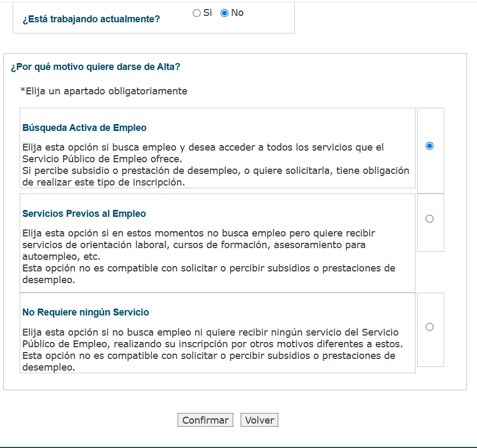
Task: Choose the No Requiere ningún Servicio radio option
Action: point(429,327)
